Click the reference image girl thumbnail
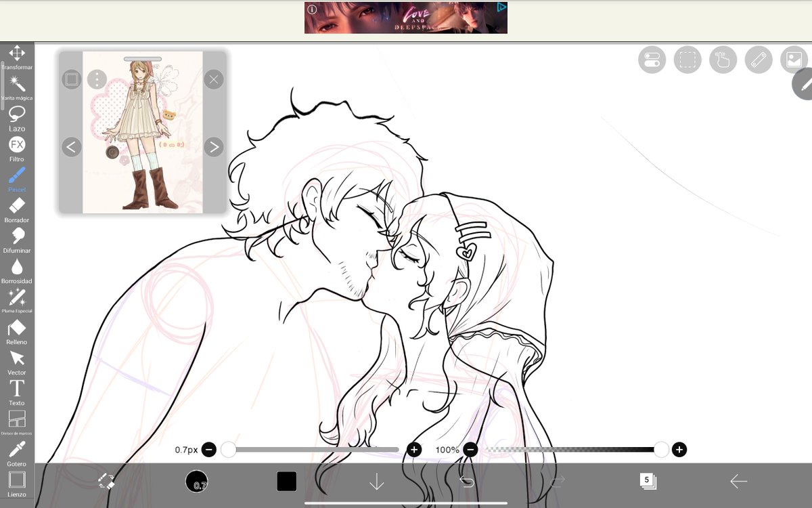This screenshot has width=812, height=508. tap(143, 133)
